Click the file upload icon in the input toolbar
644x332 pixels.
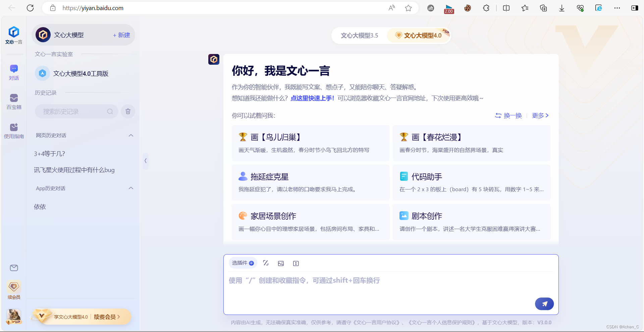pyautogui.click(x=296, y=263)
